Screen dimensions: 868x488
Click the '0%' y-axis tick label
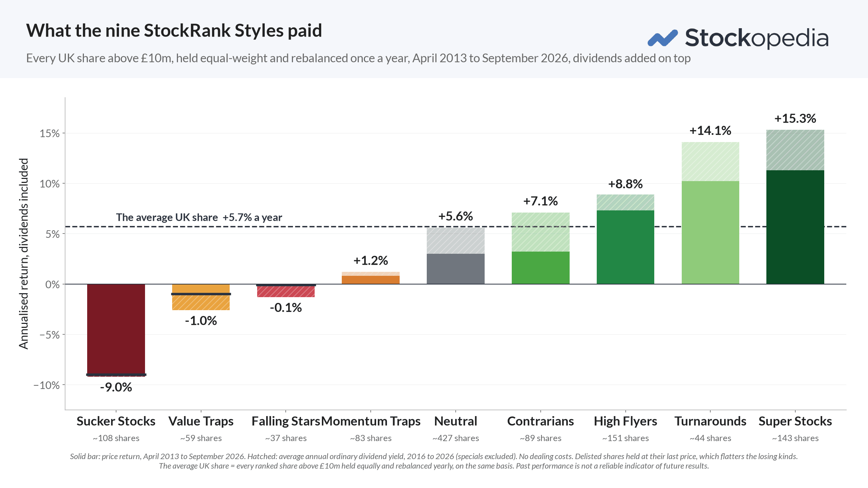[52, 284]
